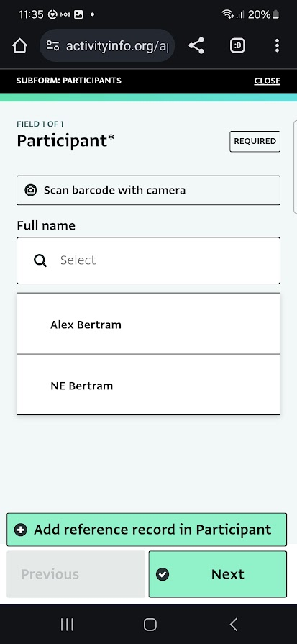The width and height of the screenshot is (297, 644).
Task: Tap Android recent apps navigation icon
Action: tap(67, 625)
